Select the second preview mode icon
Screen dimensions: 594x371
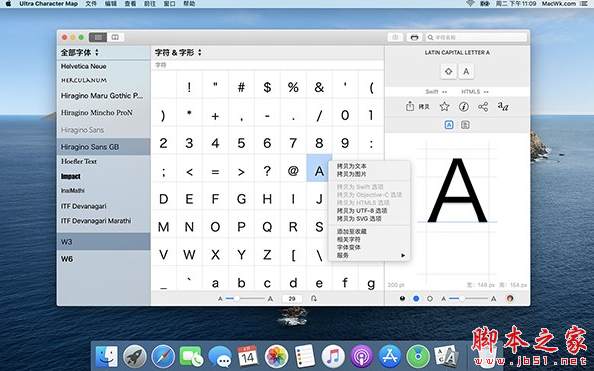(x=465, y=125)
